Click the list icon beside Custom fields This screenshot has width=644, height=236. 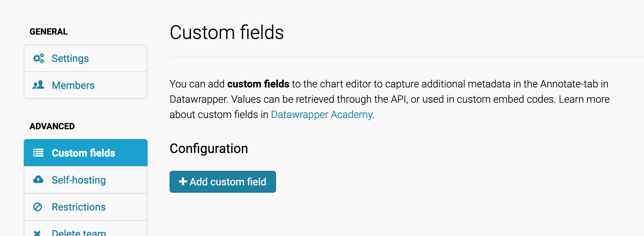pyautogui.click(x=38, y=153)
